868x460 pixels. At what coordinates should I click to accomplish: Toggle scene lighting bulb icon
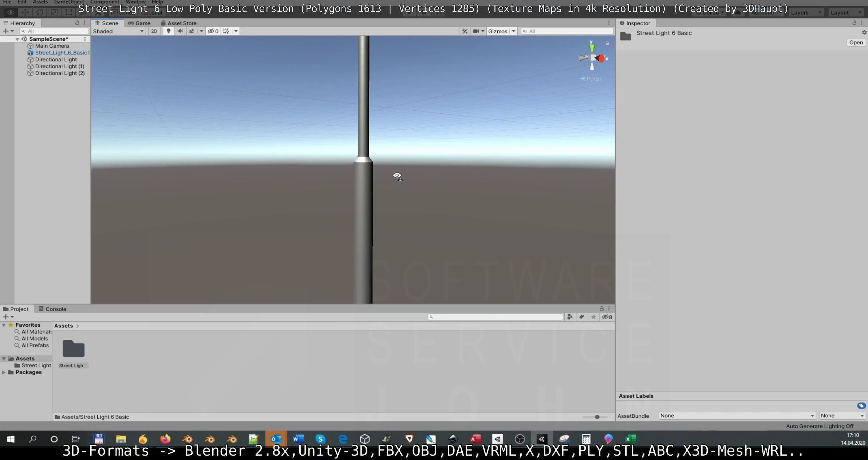point(168,31)
